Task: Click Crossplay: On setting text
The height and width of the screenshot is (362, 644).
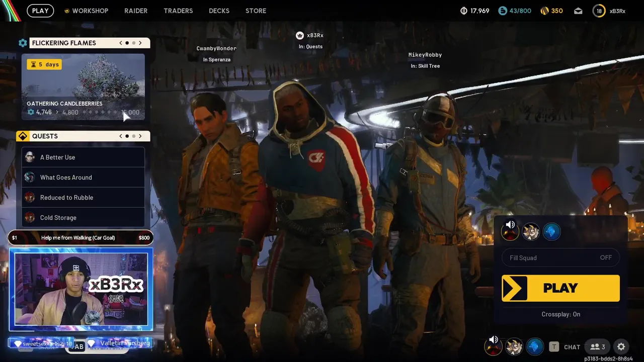Action: [560, 314]
